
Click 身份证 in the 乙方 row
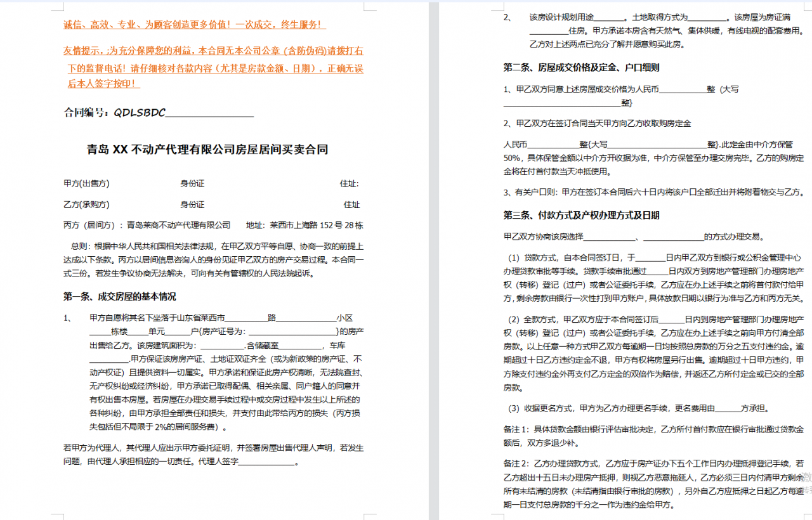(x=192, y=205)
